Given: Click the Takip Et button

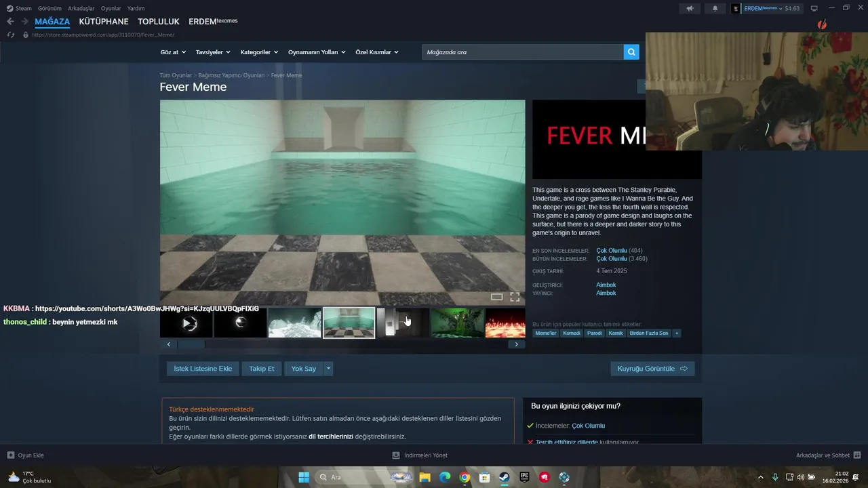Looking at the screenshot, I should click(262, 369).
